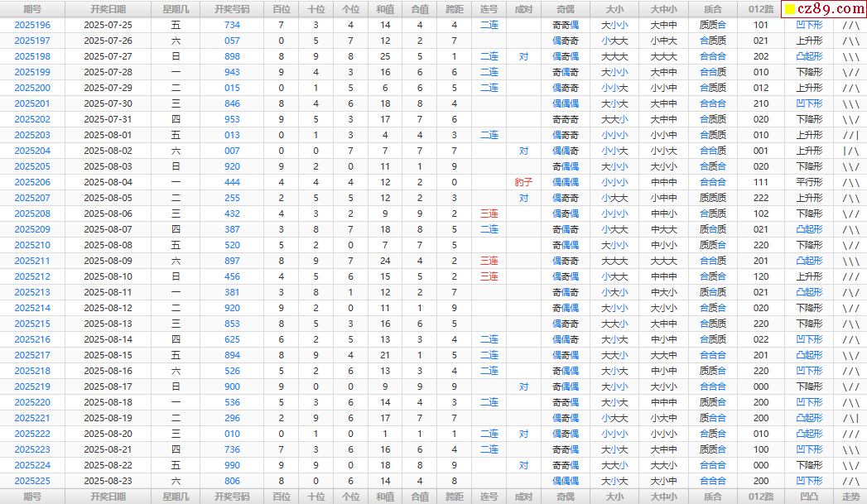The width and height of the screenshot is (867, 504).
Task: Click 对 in row 2025219
Action: point(523,386)
